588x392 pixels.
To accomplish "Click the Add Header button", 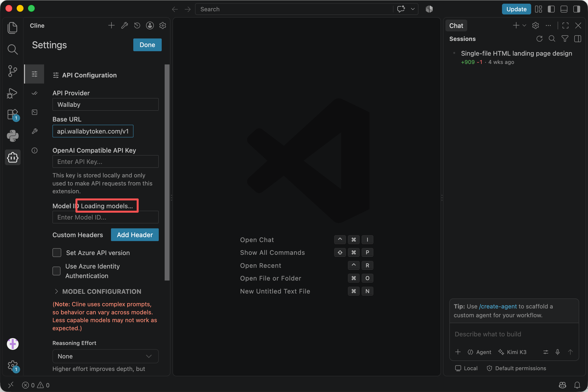I will click(135, 235).
